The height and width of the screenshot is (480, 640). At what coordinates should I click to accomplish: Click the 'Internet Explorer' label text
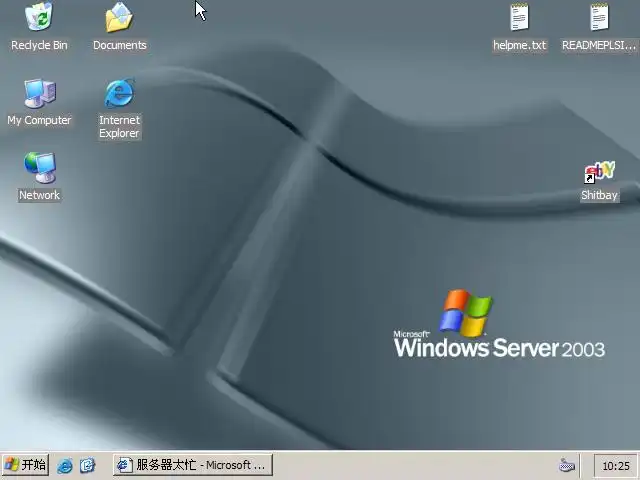(119, 127)
